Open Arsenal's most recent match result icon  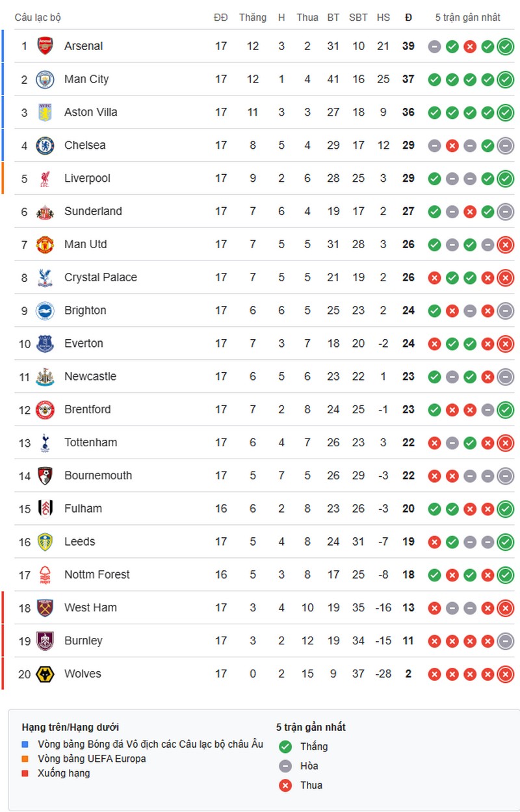pyautogui.click(x=505, y=47)
